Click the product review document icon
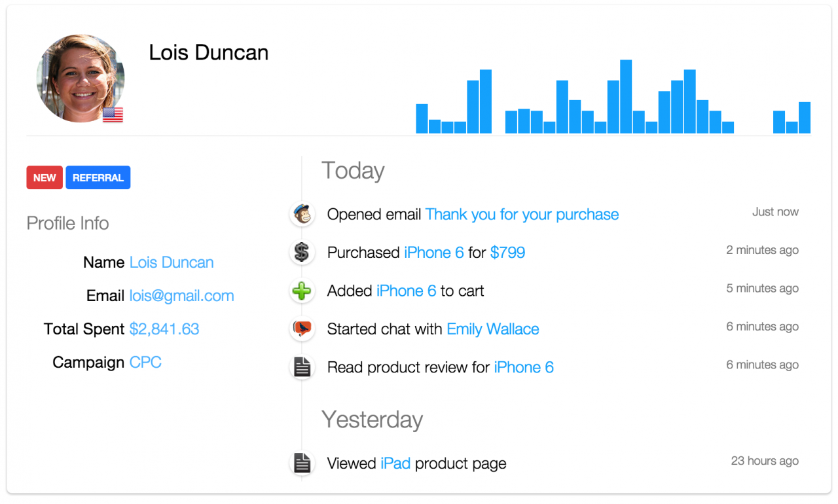This screenshot has height=504, width=838. pos(302,367)
